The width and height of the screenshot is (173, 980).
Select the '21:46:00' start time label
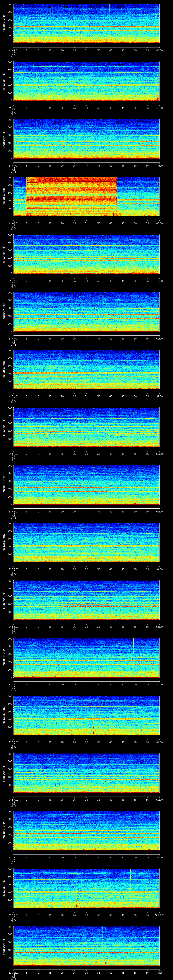tap(13, 166)
